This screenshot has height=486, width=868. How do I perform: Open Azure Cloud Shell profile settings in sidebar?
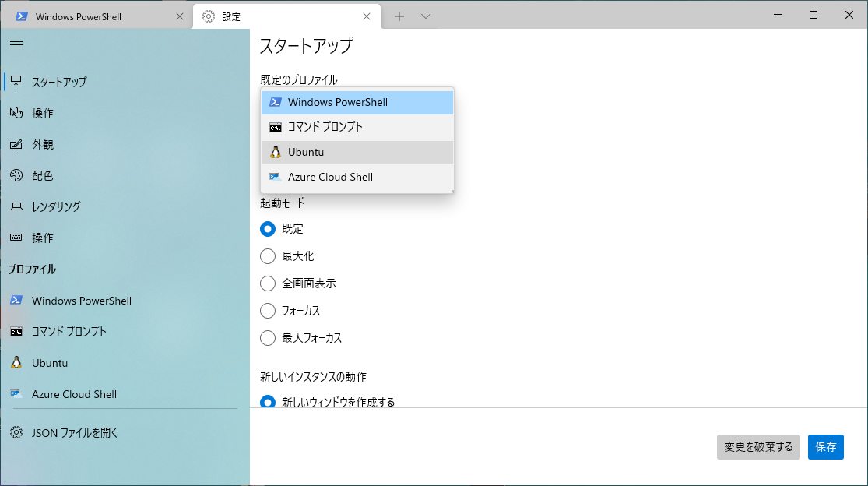(x=125, y=394)
